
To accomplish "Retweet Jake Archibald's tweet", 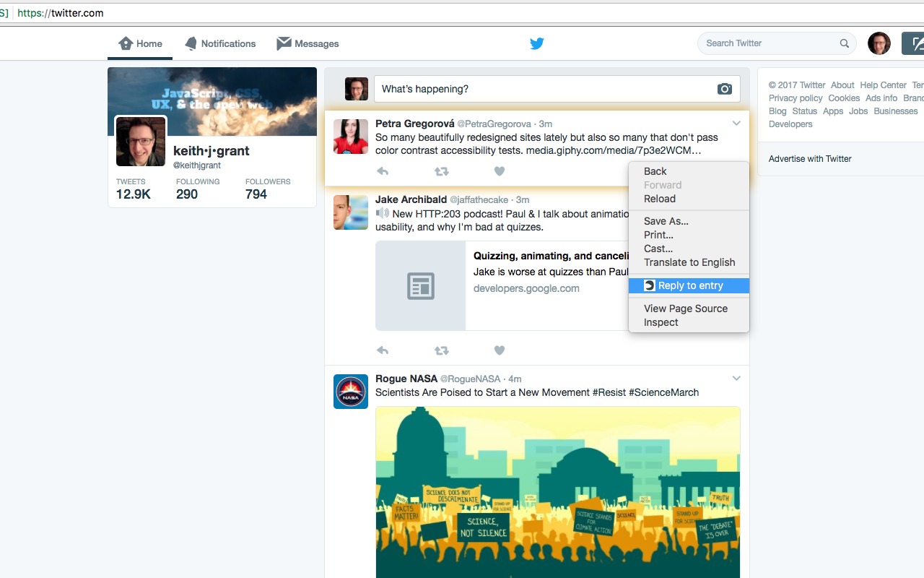I will pyautogui.click(x=441, y=350).
